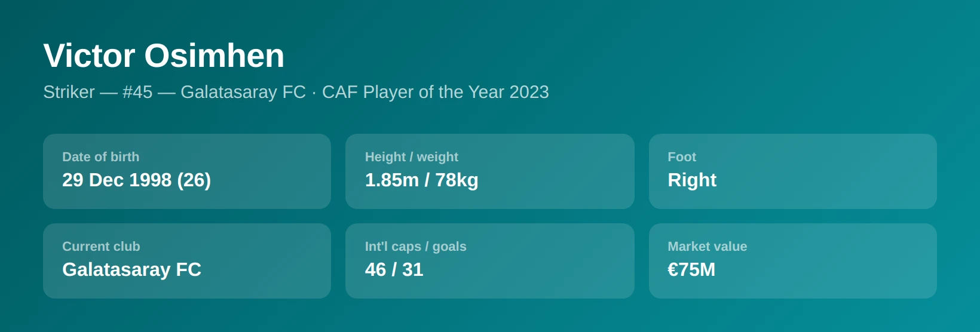Select the Int'l caps / goals label
The width and height of the screenshot is (980, 332).
coord(415,247)
